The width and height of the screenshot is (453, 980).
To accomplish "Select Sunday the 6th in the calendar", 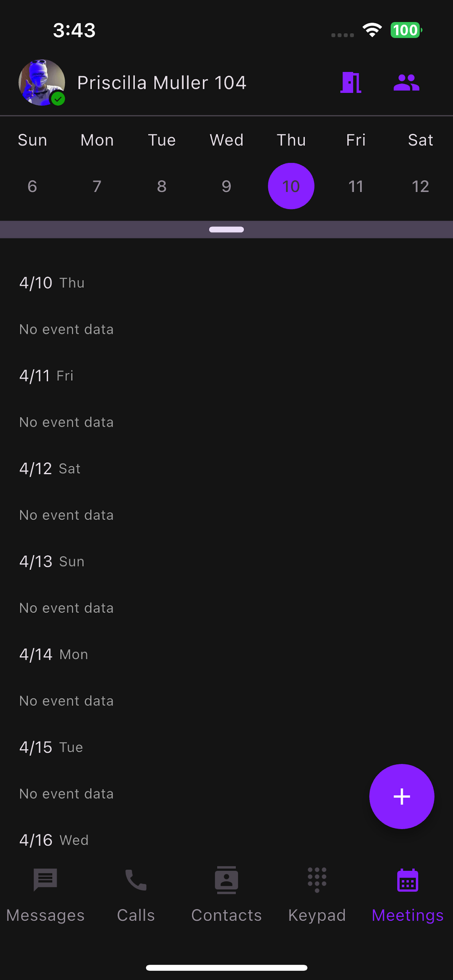I will pos(32,186).
